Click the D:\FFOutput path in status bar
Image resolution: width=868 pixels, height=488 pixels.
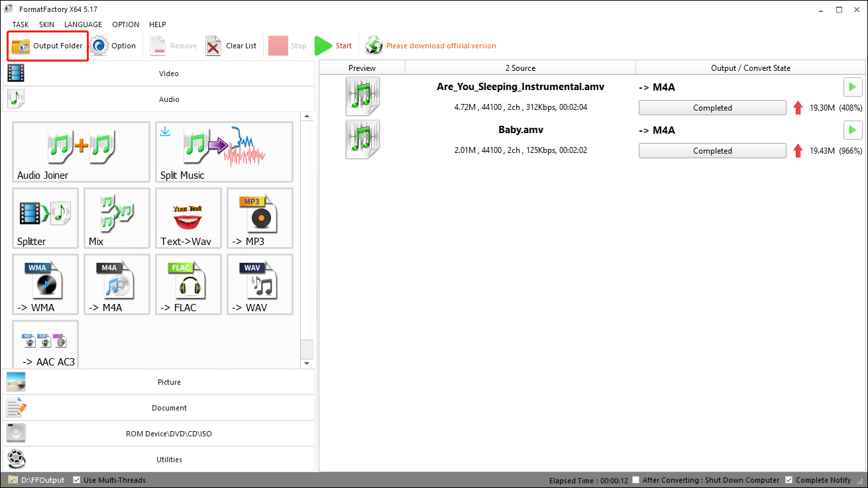tap(43, 480)
